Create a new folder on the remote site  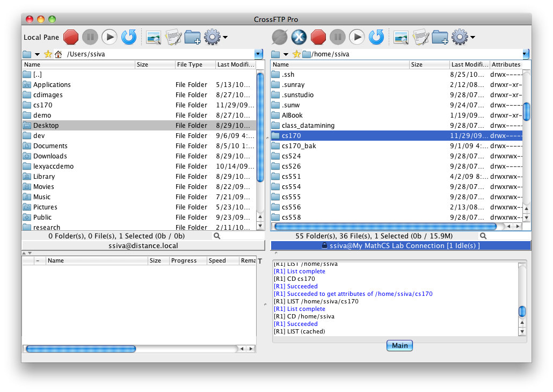[x=440, y=37]
